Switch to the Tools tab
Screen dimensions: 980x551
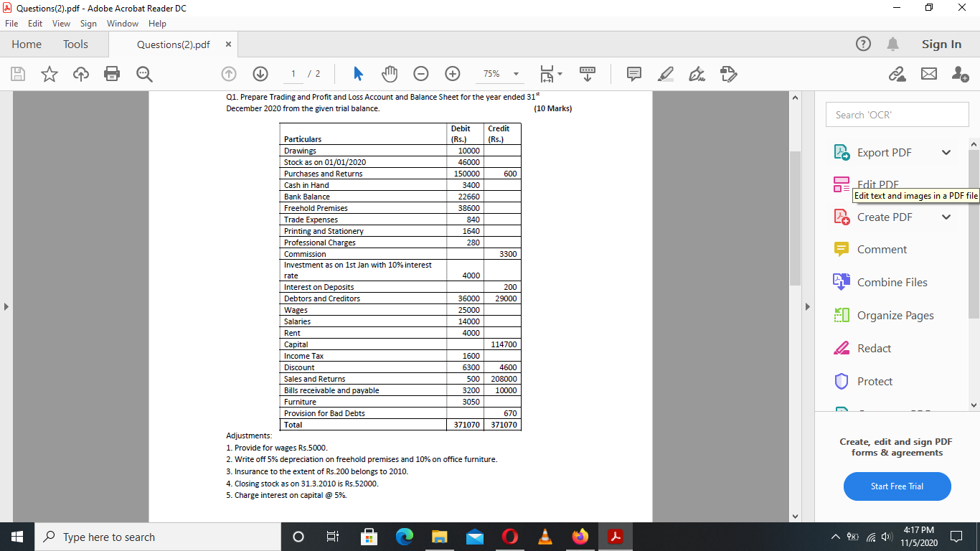pos(75,44)
